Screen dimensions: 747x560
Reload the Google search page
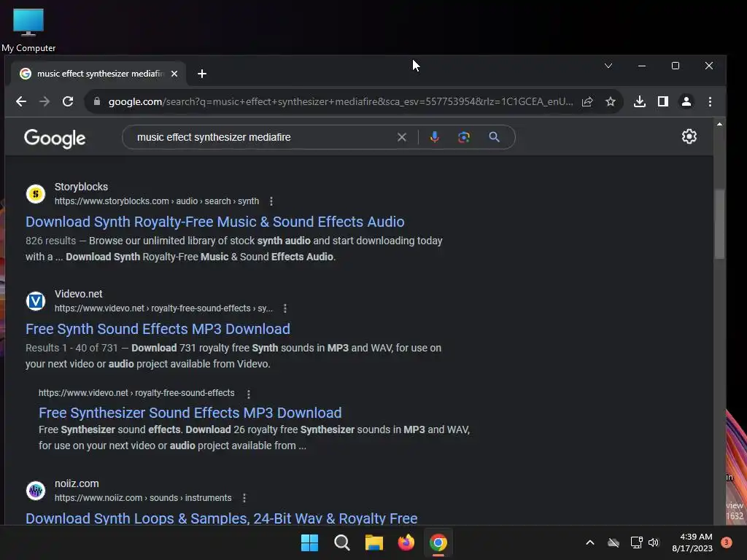[x=68, y=101]
